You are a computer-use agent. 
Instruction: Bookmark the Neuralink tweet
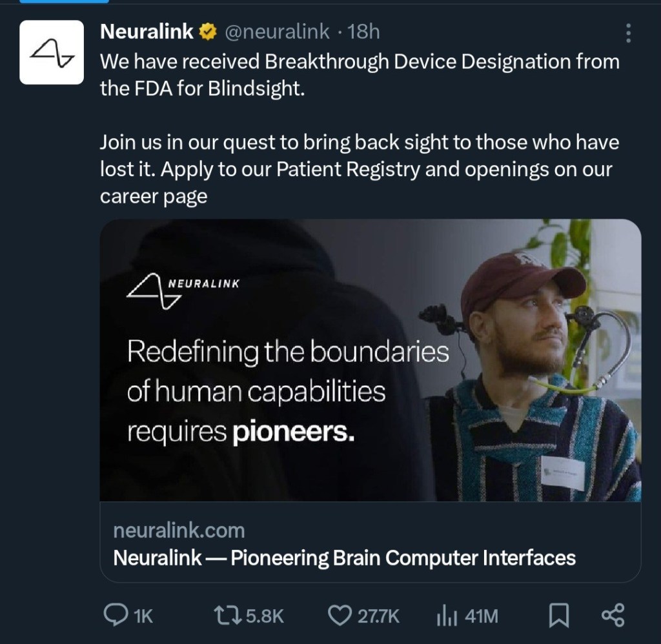point(558,615)
